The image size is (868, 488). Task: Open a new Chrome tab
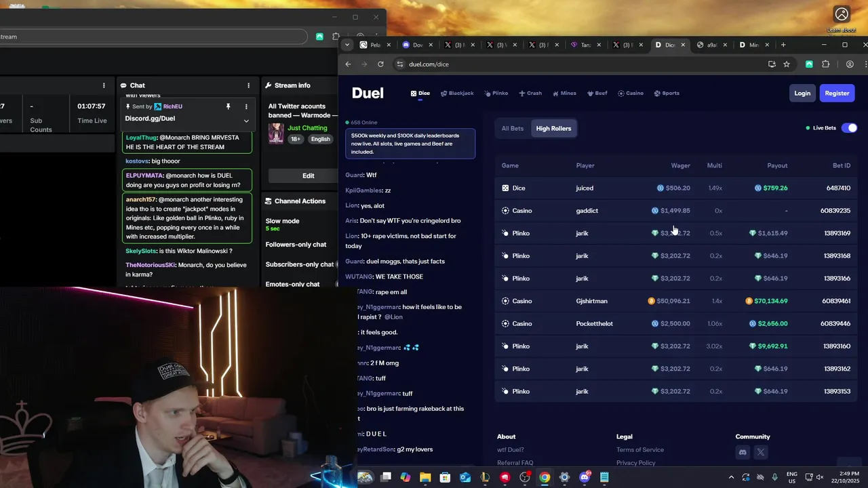(783, 45)
